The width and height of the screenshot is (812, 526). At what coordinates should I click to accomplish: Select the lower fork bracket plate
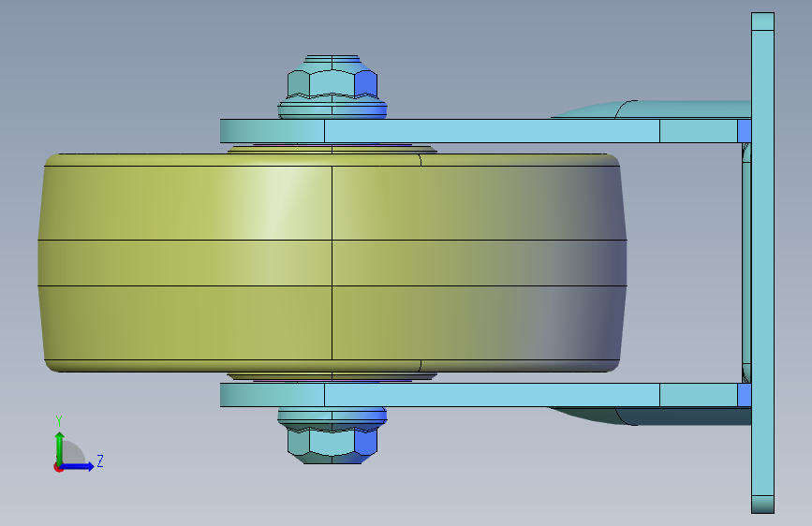(x=485, y=395)
